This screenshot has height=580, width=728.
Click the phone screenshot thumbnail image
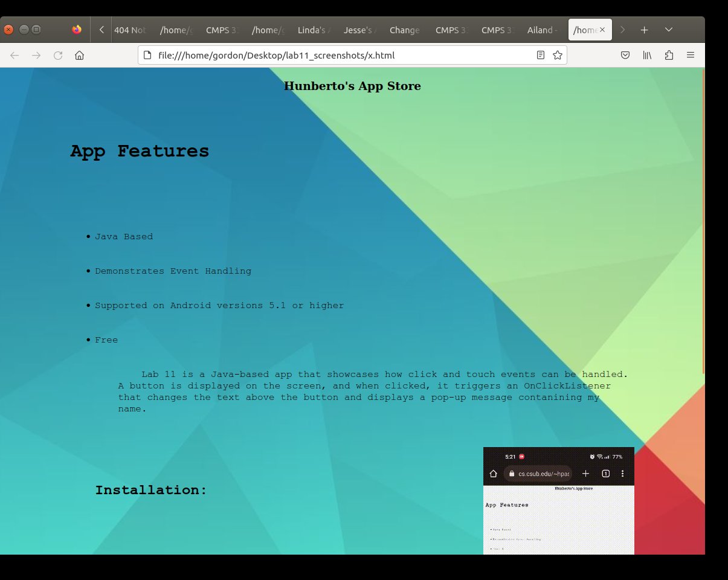point(558,500)
